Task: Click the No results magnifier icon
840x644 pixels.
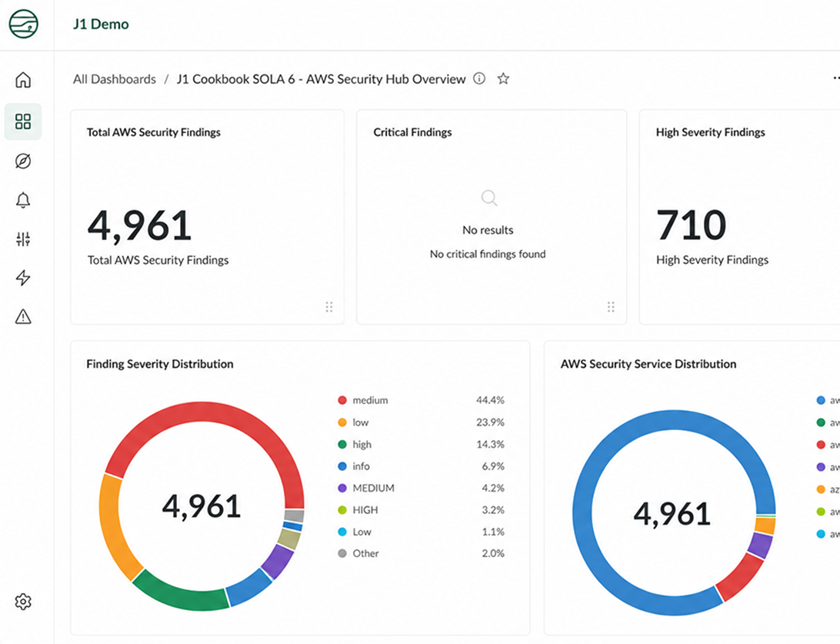Action: pyautogui.click(x=488, y=198)
